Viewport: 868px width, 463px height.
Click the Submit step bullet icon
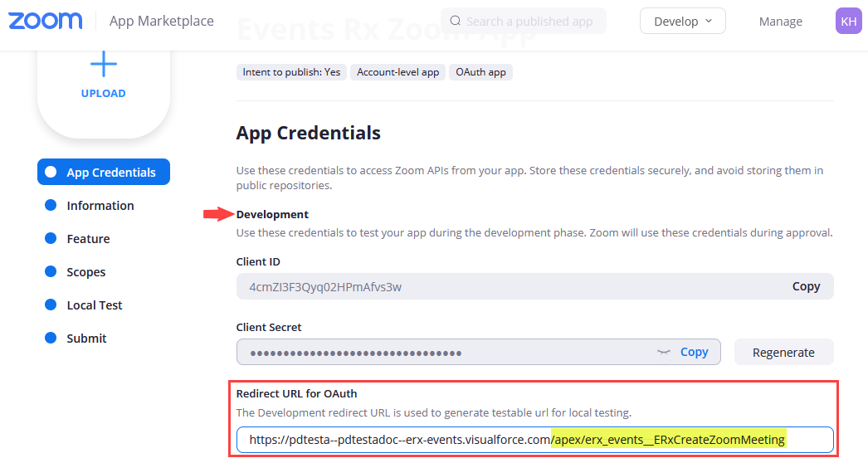click(51, 339)
